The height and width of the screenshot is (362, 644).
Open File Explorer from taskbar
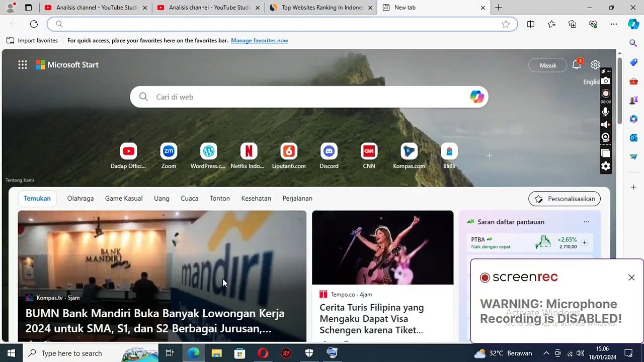[x=216, y=353]
